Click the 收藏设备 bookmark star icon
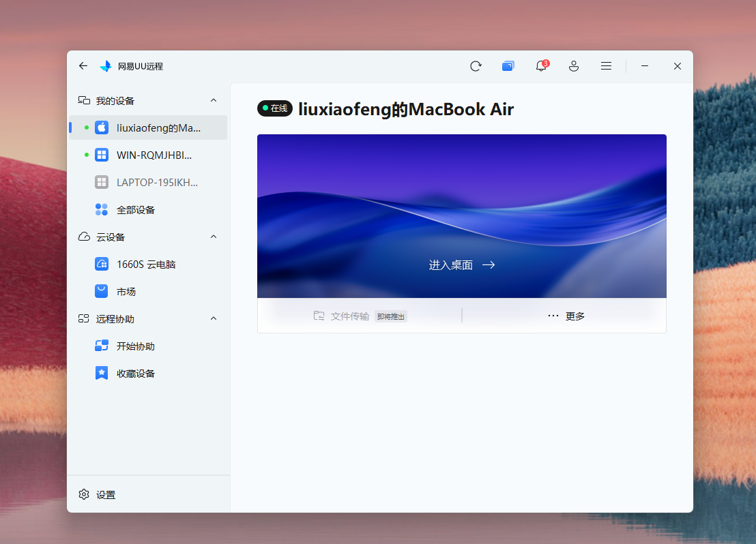 102,373
